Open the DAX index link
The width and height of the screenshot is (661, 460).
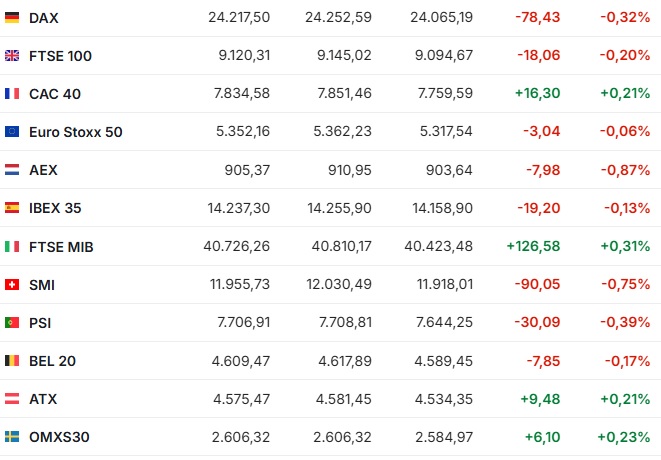(x=44, y=18)
